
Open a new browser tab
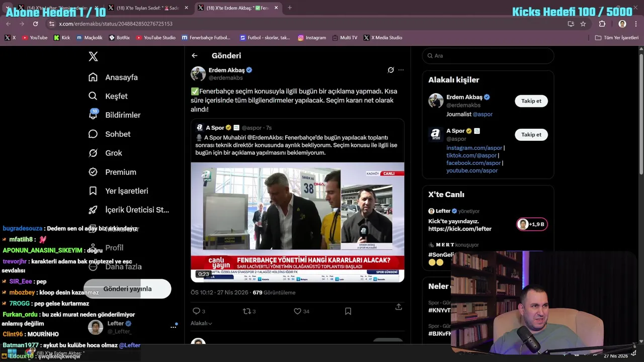click(x=289, y=8)
